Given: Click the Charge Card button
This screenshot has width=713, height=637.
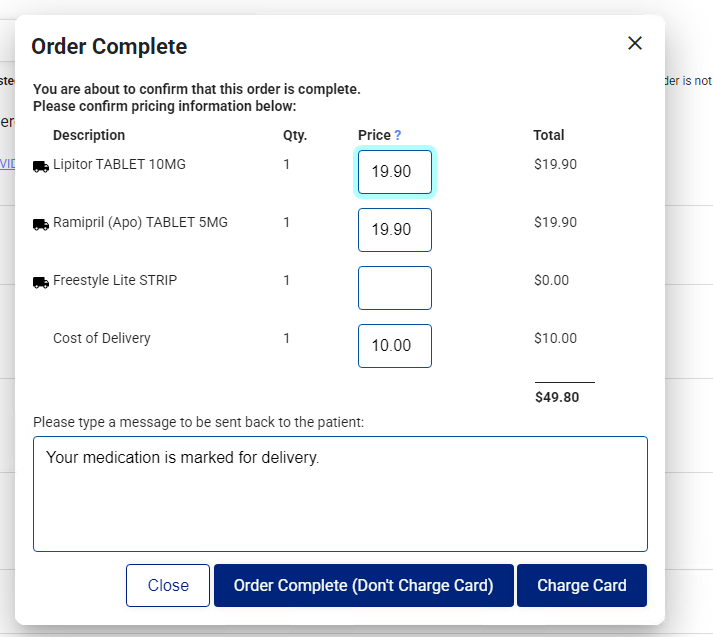Looking at the screenshot, I should [582, 586].
